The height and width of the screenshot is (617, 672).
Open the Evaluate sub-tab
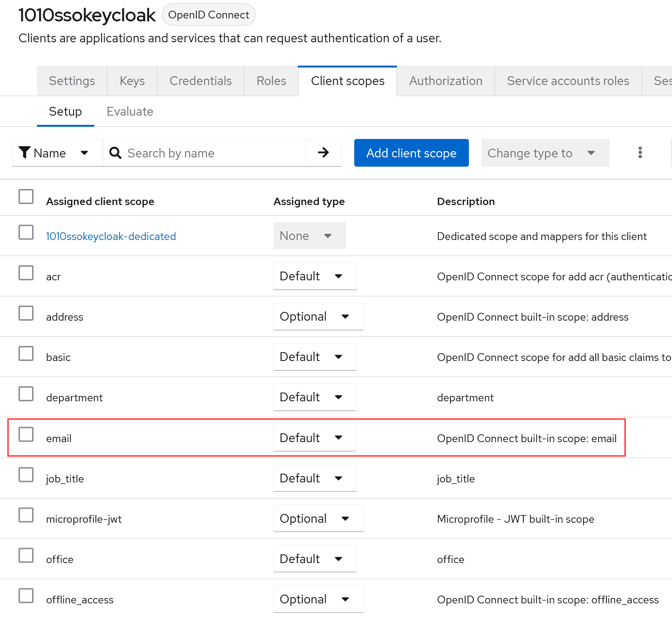tap(130, 112)
